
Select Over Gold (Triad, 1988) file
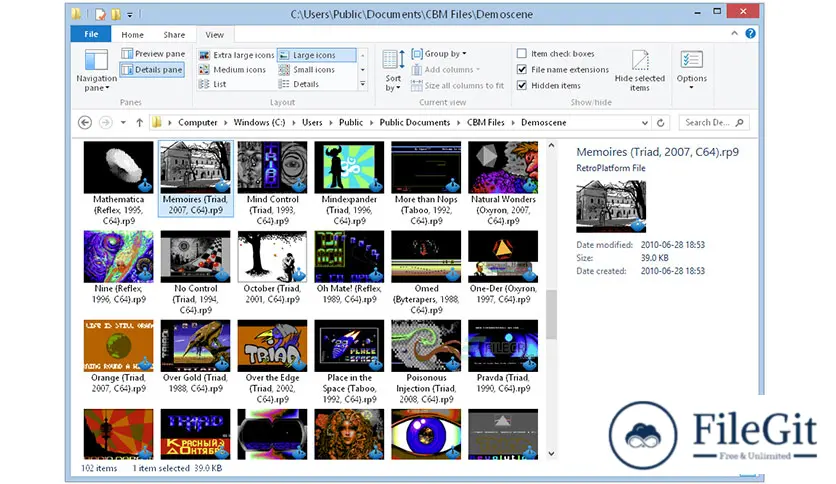(x=195, y=357)
